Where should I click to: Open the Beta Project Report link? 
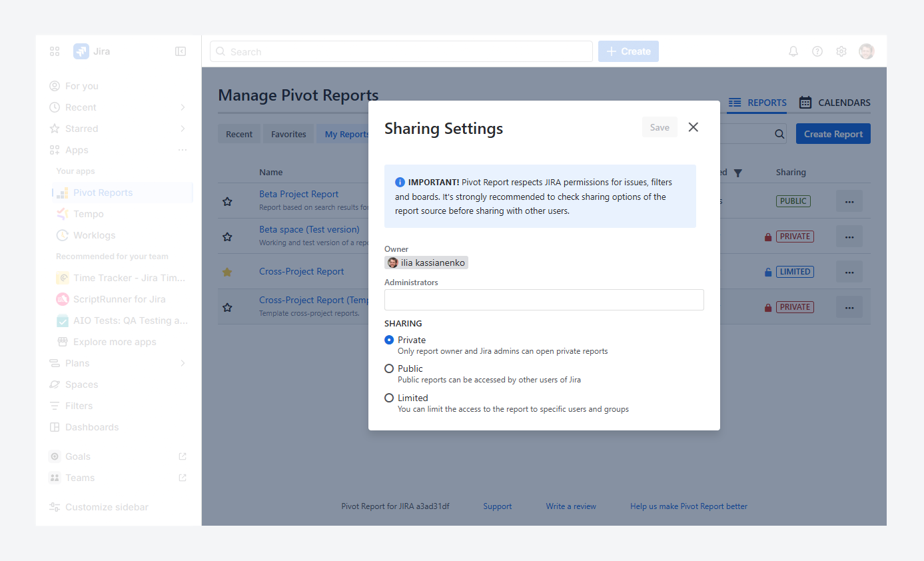(x=298, y=194)
